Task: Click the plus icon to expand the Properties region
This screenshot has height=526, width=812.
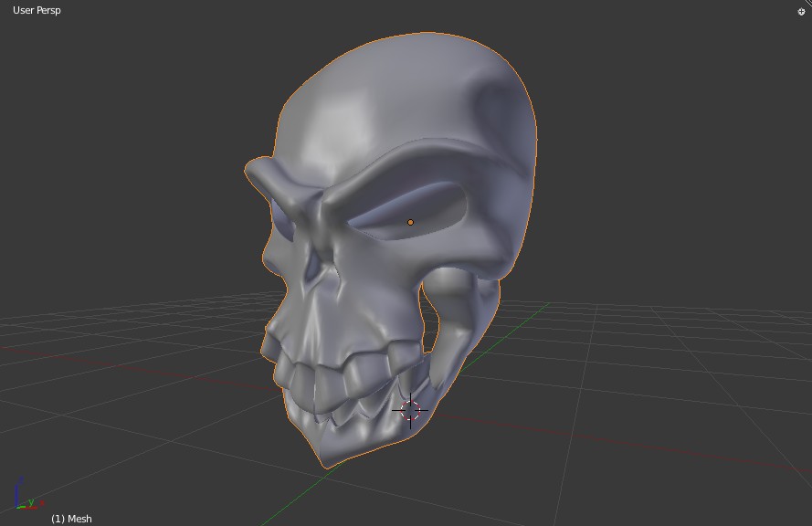Action: (x=801, y=11)
